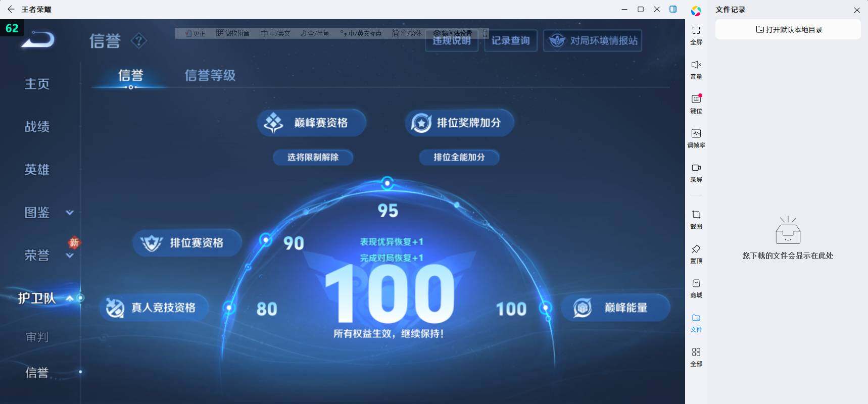Image resolution: width=868 pixels, height=404 pixels.
Task: Click the 100 node on credit arc
Action: [546, 307]
